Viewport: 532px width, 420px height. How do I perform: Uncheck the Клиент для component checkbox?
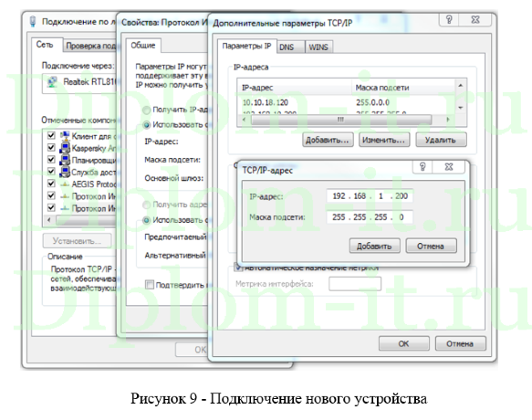(x=51, y=135)
